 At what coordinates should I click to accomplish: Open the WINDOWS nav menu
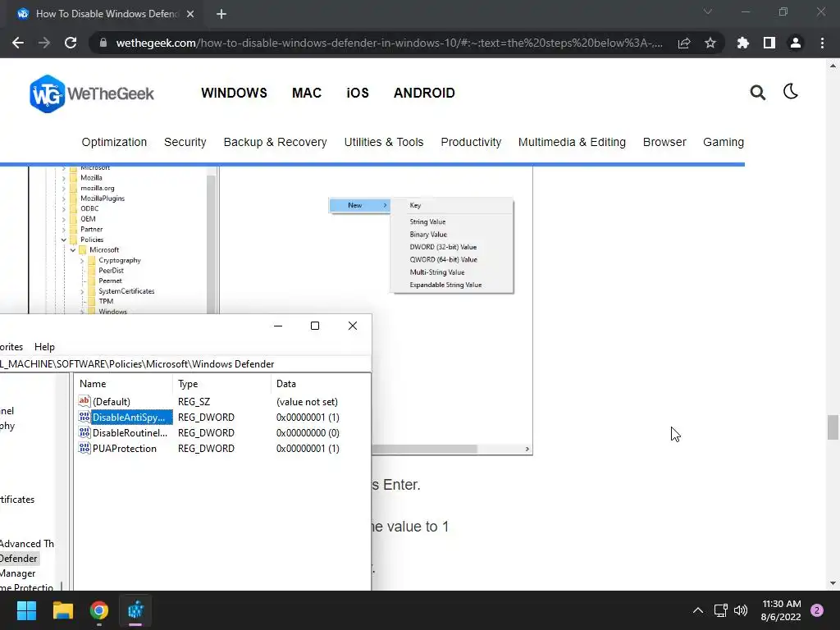(234, 93)
